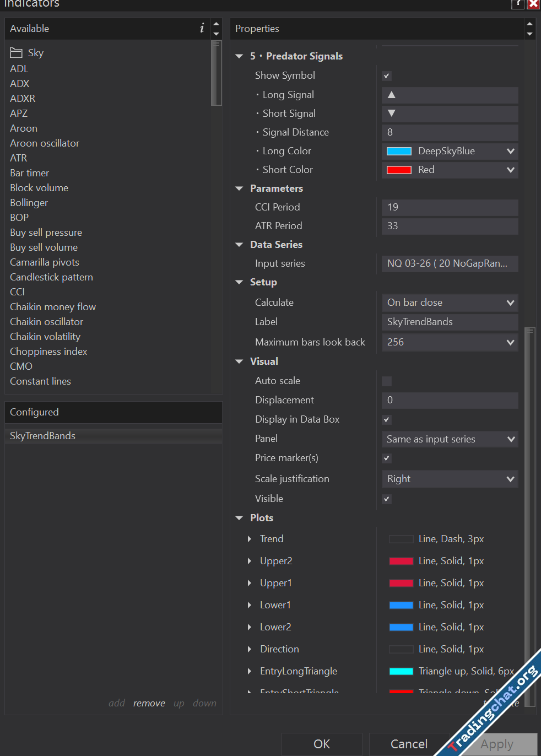
Task: Select SkyTrendBands in Configured list
Action: pos(43,436)
